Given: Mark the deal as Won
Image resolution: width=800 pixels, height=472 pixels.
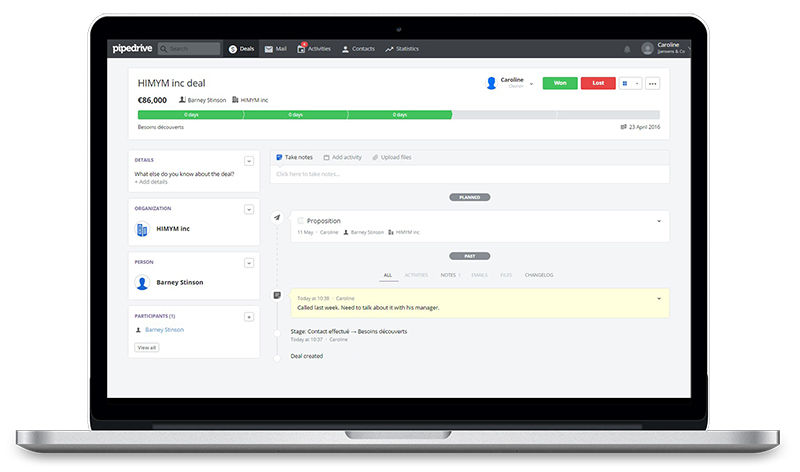Looking at the screenshot, I should click(560, 83).
